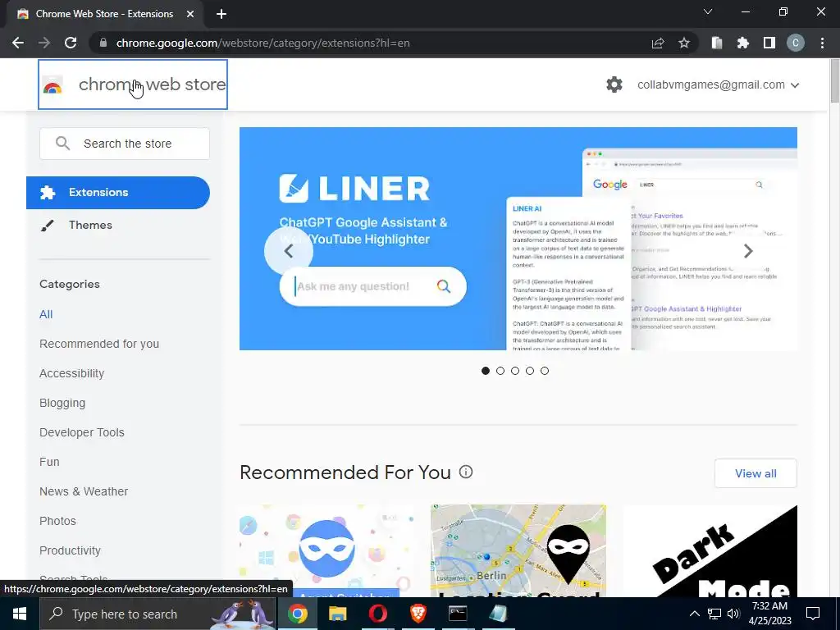This screenshot has width=840, height=630.
Task: Click View all for recommended extensions
Action: pos(756,473)
